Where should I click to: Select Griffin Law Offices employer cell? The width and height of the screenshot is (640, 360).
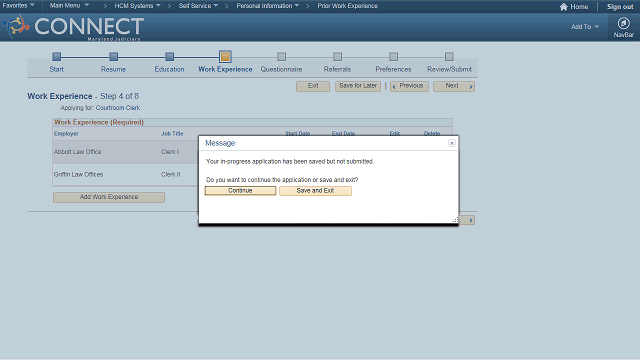tap(78, 174)
